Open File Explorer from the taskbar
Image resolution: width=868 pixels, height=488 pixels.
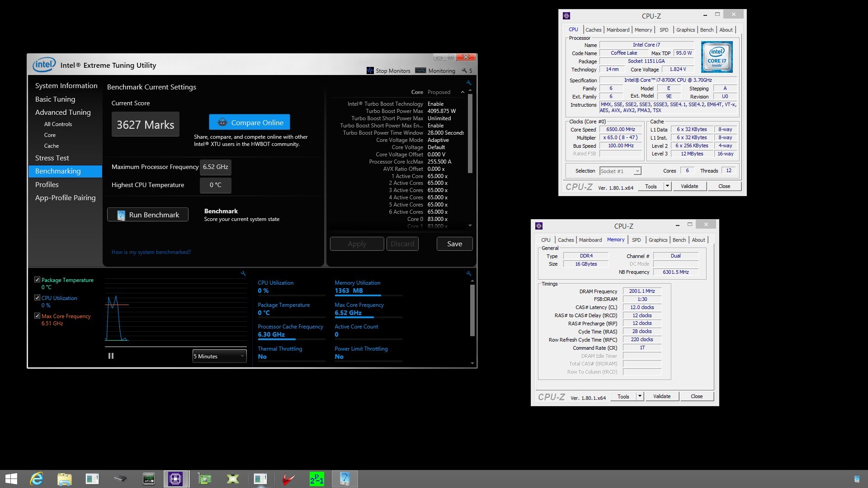click(64, 479)
